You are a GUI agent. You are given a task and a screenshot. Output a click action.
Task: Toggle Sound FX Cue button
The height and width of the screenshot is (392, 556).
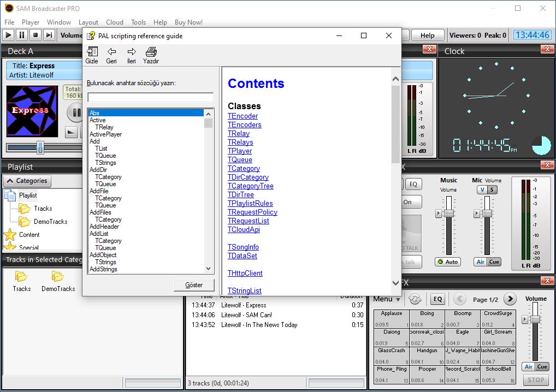tap(542, 366)
